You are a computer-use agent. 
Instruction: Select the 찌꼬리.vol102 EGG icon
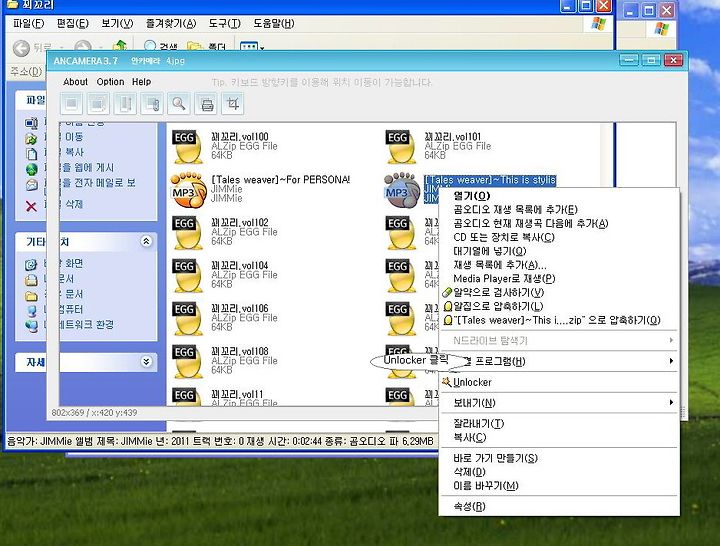[188, 233]
